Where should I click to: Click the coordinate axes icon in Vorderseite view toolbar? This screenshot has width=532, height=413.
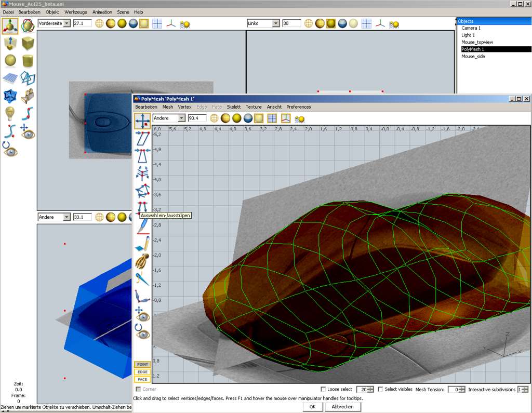point(171,24)
